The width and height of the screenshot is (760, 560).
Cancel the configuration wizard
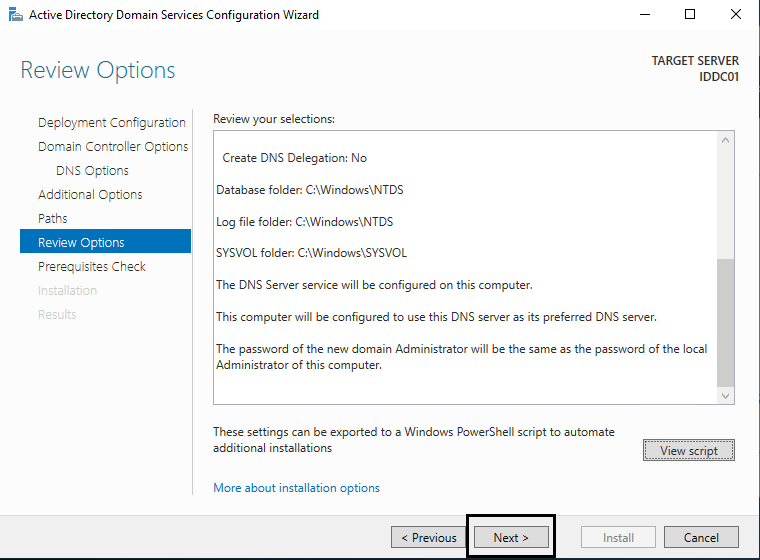point(701,537)
